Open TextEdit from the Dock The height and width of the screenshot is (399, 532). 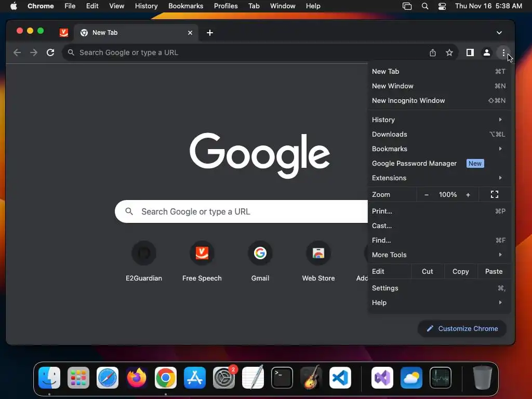tap(253, 378)
